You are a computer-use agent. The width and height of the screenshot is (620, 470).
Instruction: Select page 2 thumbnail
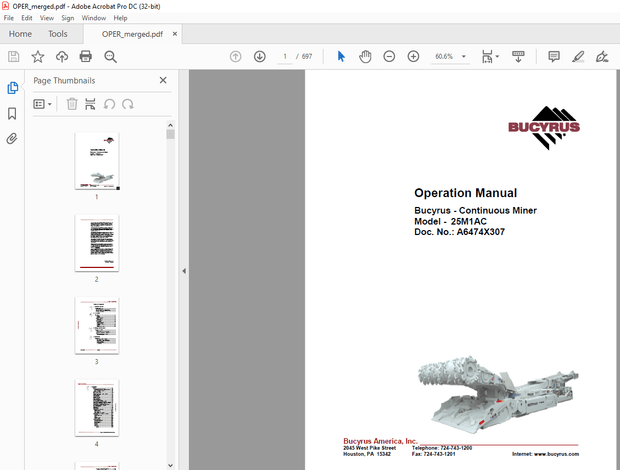pyautogui.click(x=97, y=243)
